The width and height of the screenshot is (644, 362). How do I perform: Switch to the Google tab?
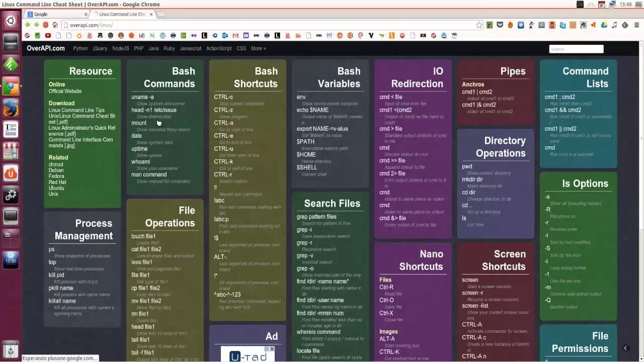pyautogui.click(x=56, y=14)
